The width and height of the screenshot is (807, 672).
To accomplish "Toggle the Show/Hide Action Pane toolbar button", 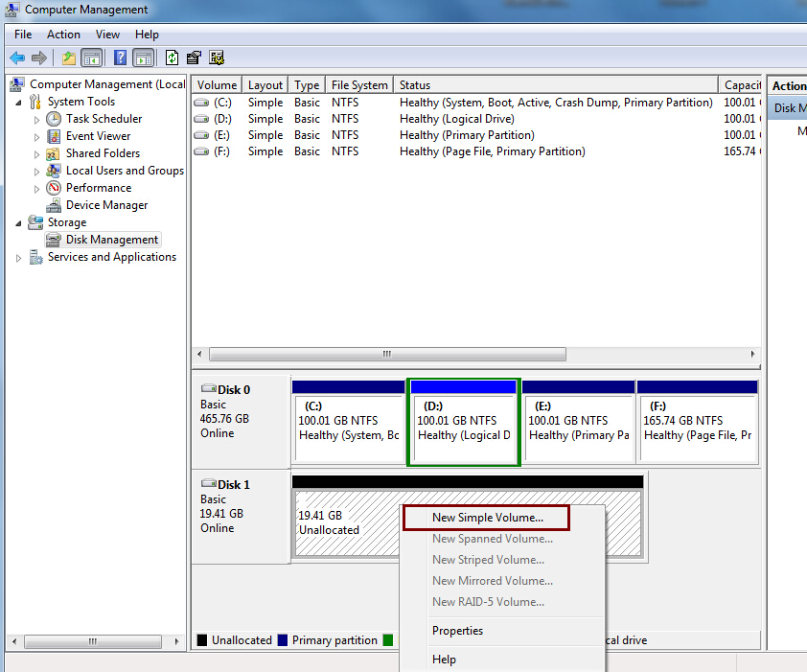I will [144, 58].
